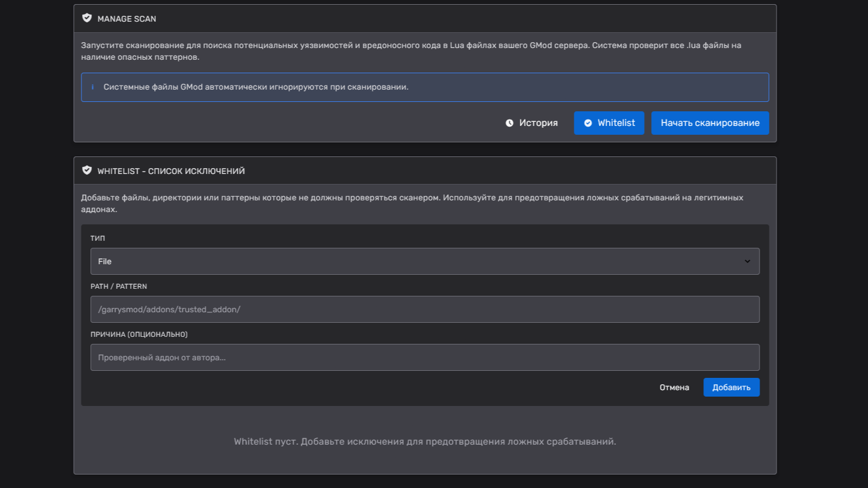868x488 pixels.
Task: Click the checkmark icon on the Whitelist button
Action: point(588,123)
